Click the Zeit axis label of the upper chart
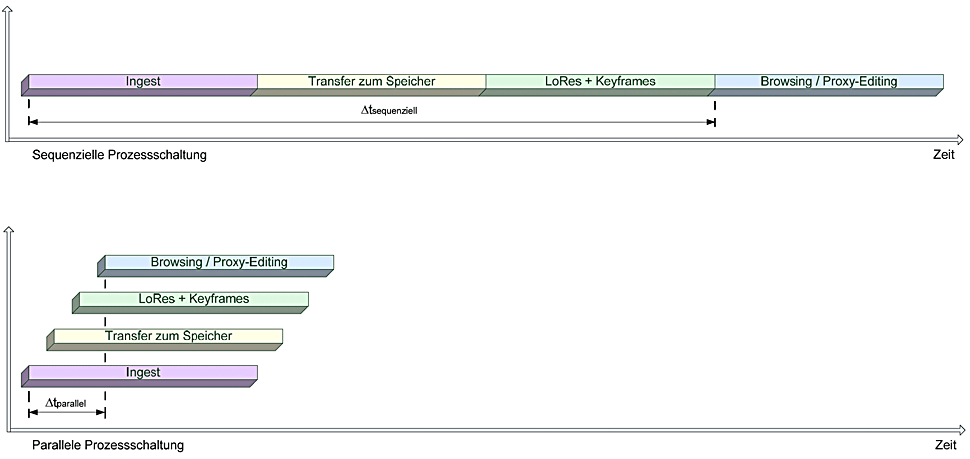The width and height of the screenshot is (970, 459). 944,155
